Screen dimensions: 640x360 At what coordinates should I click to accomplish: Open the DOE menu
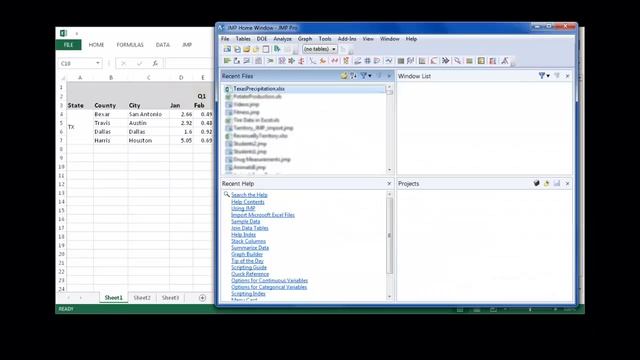tap(262, 39)
